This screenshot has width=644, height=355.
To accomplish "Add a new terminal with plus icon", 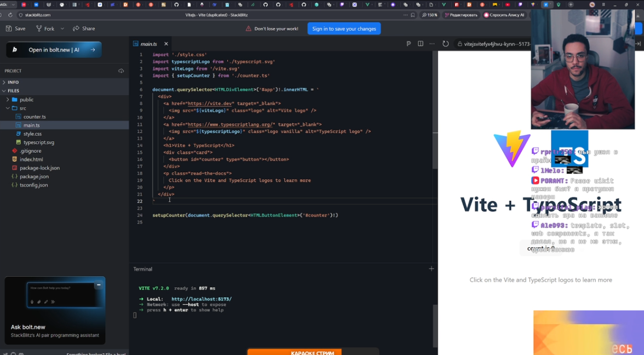I will click(x=431, y=269).
